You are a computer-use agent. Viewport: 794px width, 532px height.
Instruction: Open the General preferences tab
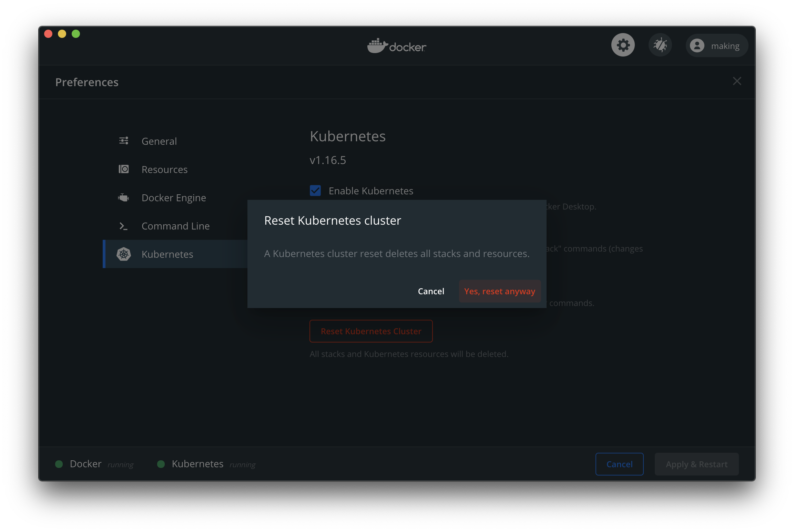[x=159, y=141]
